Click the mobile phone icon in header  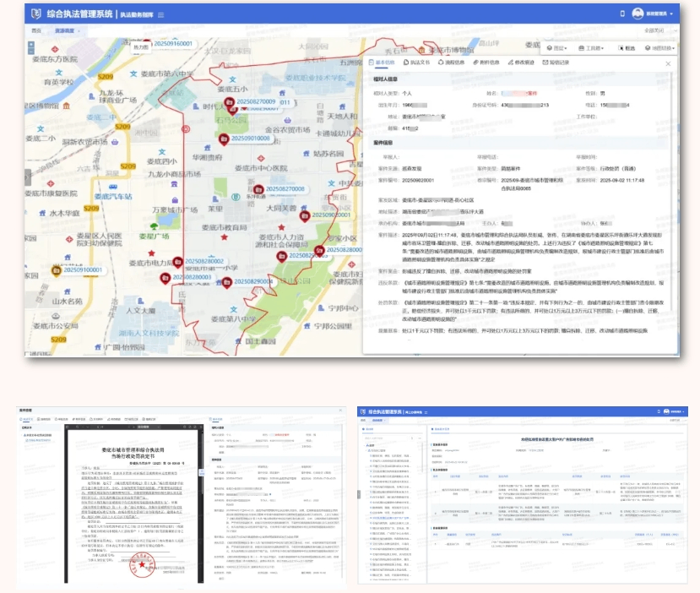[622, 14]
